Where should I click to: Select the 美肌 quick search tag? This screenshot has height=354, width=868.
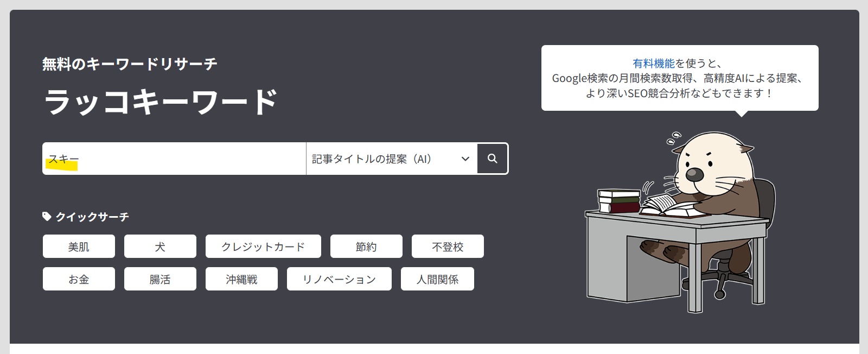79,246
